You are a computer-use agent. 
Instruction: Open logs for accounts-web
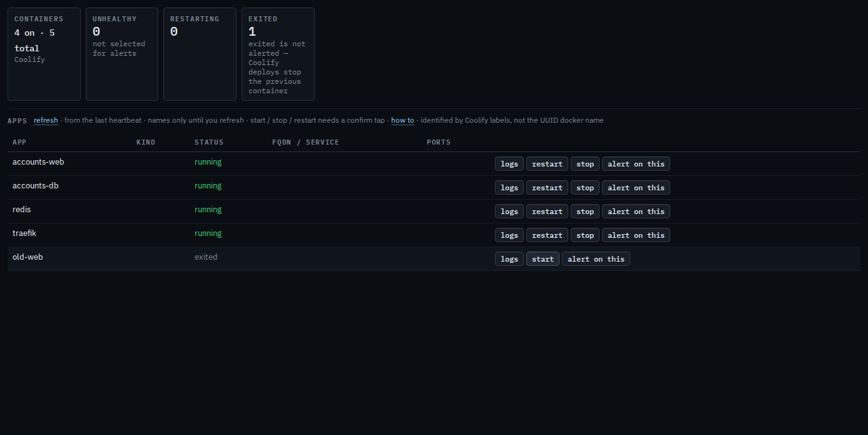point(509,164)
